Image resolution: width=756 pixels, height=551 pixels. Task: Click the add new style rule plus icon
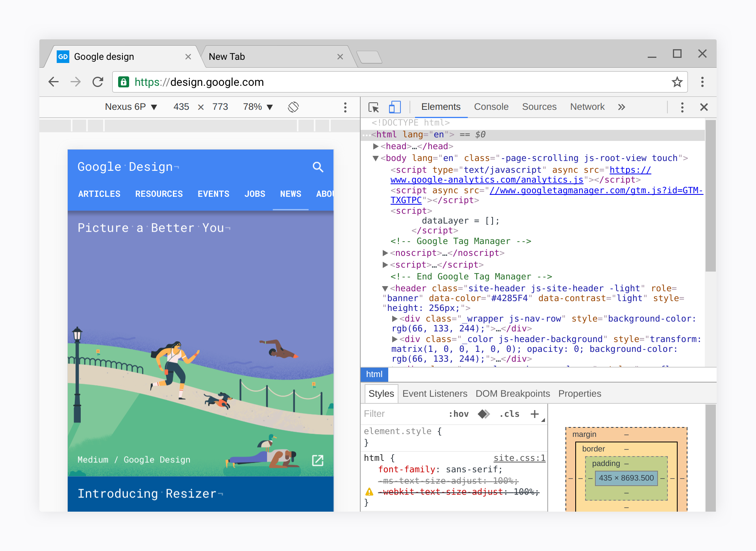click(x=534, y=414)
